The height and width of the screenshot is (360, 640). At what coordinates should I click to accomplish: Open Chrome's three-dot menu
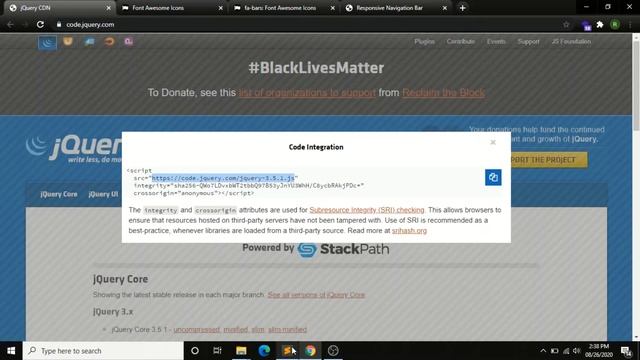(630, 24)
